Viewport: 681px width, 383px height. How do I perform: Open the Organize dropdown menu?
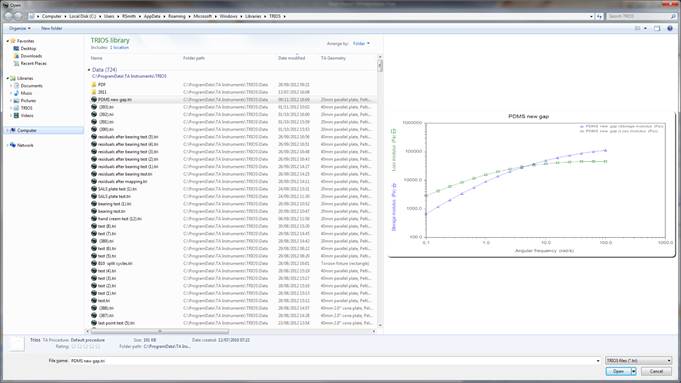[20, 28]
